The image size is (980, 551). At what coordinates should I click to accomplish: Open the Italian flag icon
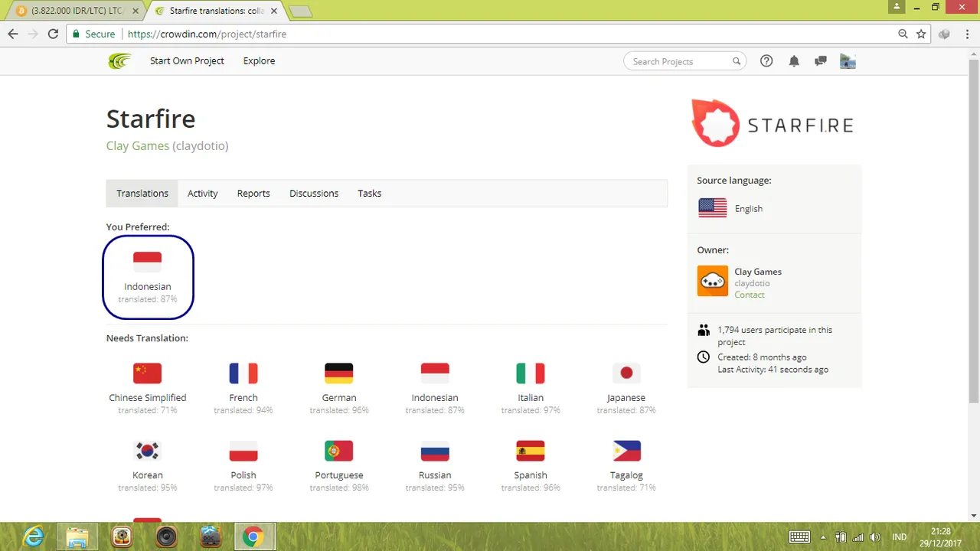(x=531, y=373)
